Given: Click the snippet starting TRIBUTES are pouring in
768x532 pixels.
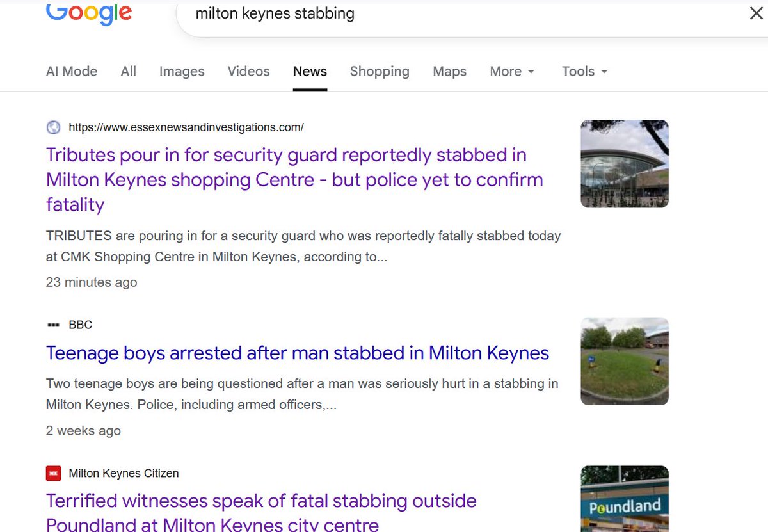Looking at the screenshot, I should tap(303, 246).
